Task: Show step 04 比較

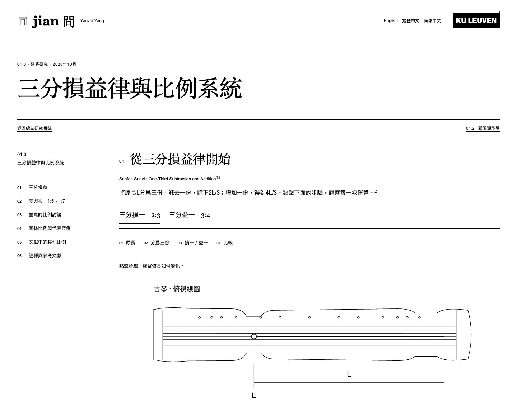Action: click(x=225, y=243)
